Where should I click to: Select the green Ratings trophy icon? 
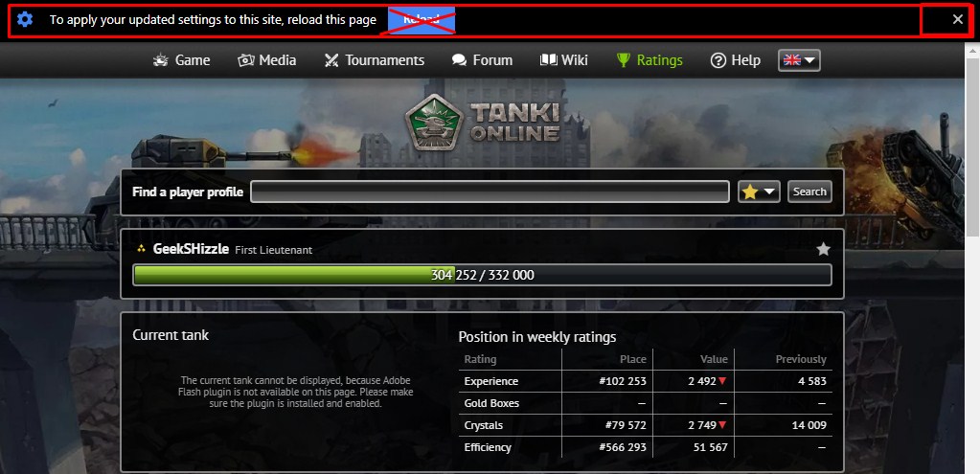click(623, 60)
